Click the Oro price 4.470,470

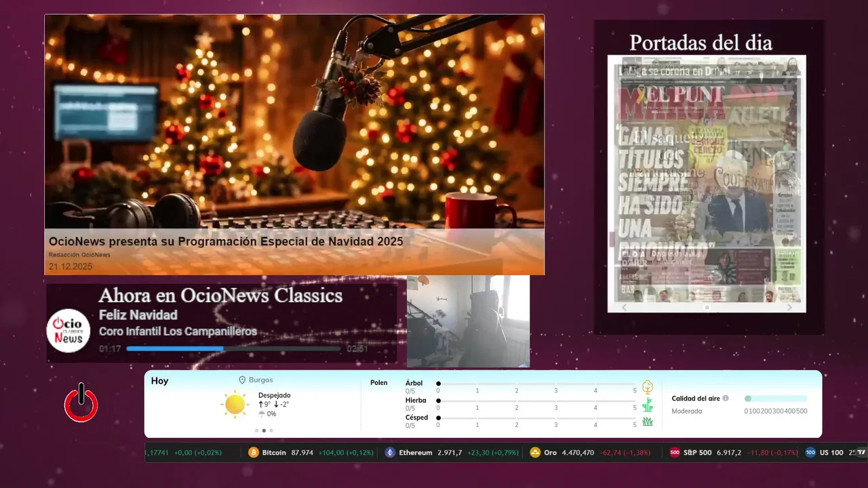pos(578,453)
